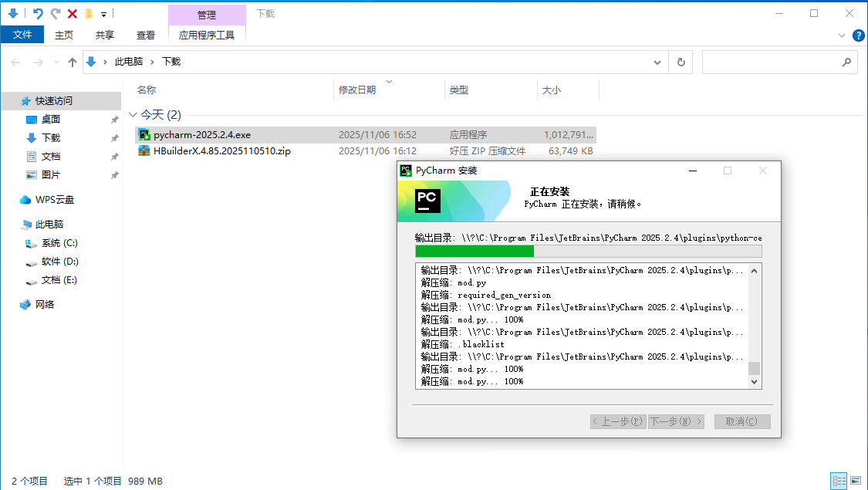Click the new folder icon in title bar

coord(90,14)
